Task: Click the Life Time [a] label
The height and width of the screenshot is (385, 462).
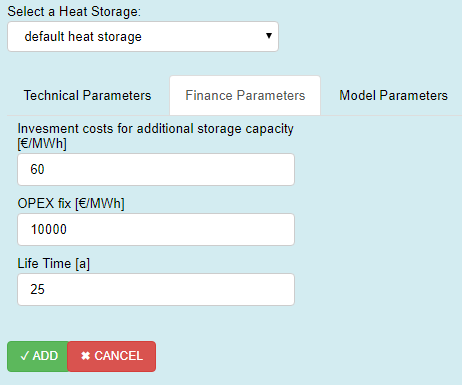Action: click(x=54, y=264)
